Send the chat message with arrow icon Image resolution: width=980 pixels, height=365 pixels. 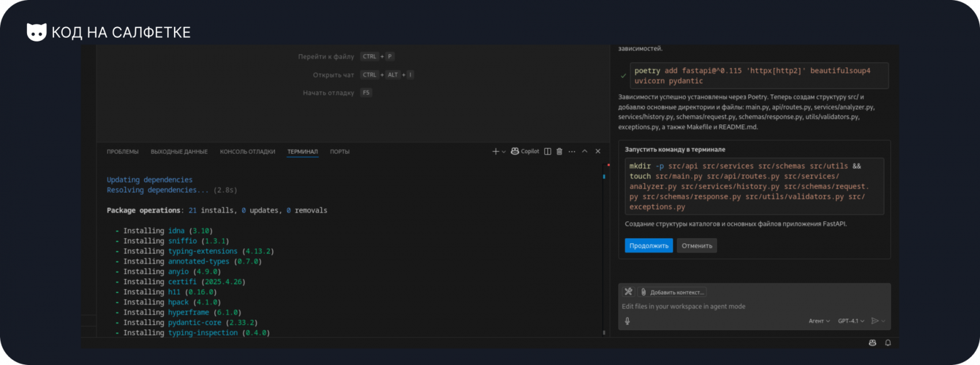(874, 321)
